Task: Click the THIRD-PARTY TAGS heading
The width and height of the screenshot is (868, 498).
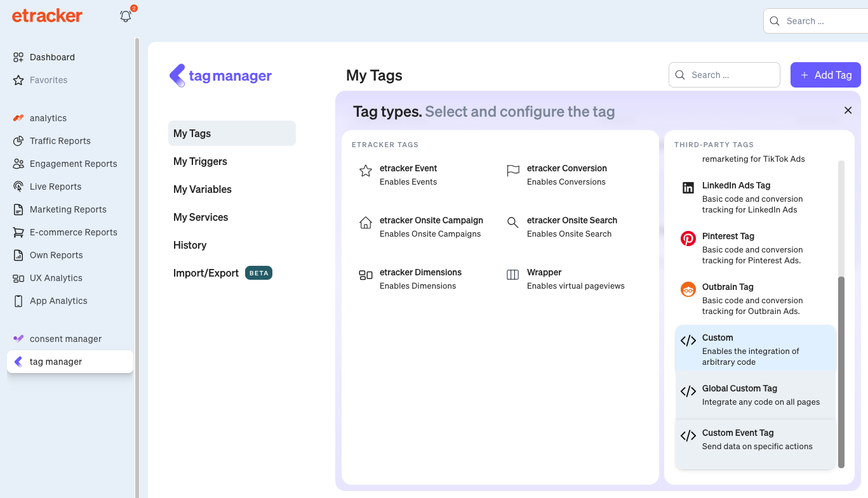Action: pyautogui.click(x=714, y=145)
